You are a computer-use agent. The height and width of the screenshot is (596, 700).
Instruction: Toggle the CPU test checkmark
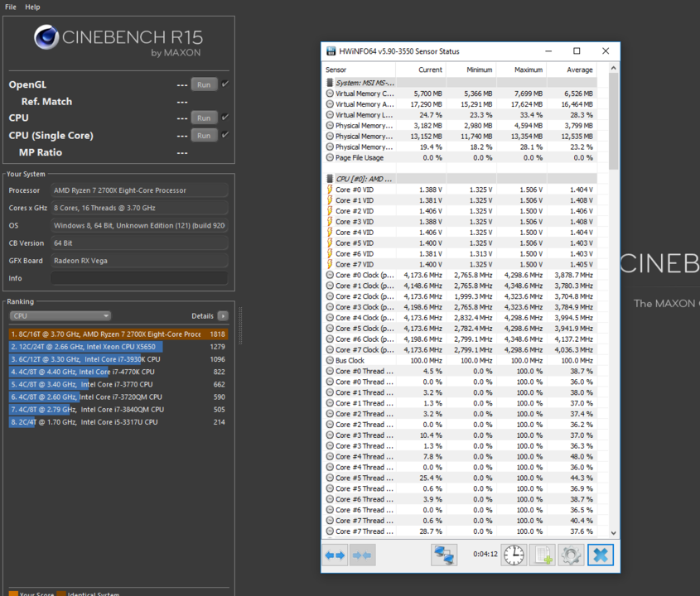225,118
